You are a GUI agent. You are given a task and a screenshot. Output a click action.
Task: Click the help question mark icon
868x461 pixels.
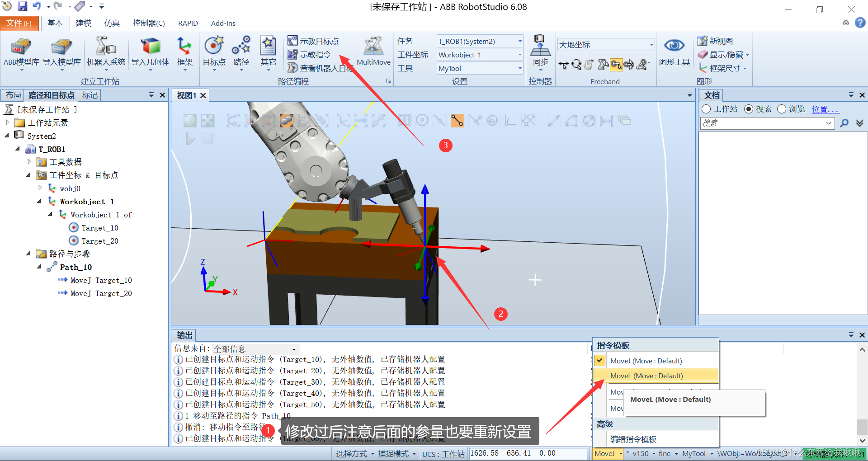(x=860, y=23)
